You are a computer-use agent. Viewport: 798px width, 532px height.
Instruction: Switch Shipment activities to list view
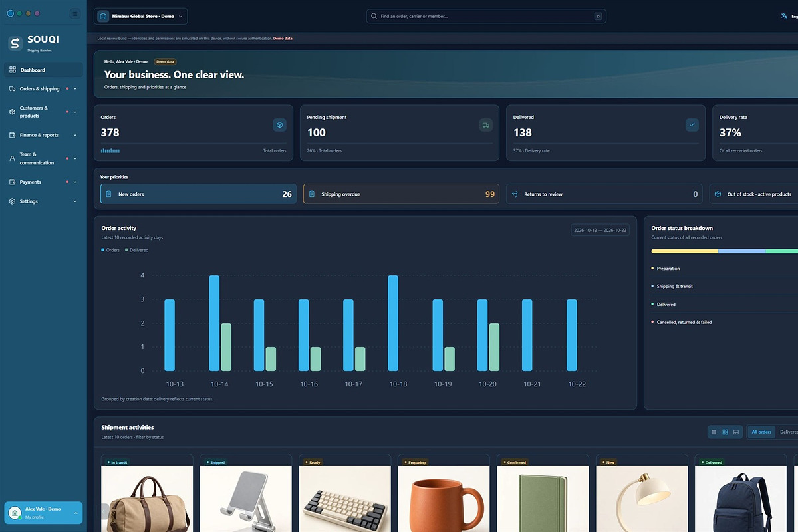[x=714, y=432]
